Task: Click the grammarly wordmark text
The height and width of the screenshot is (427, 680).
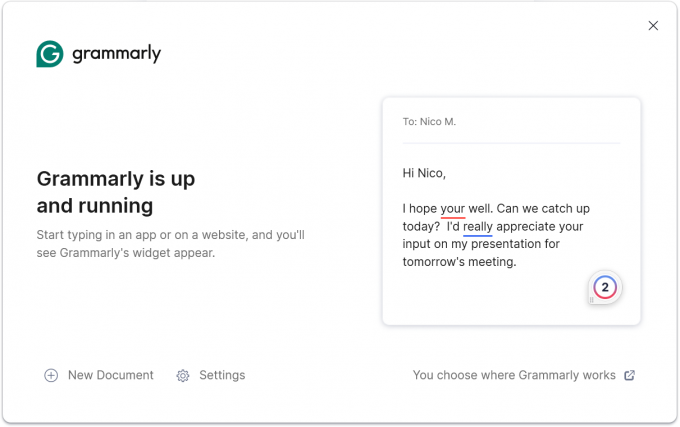Action: (x=116, y=54)
